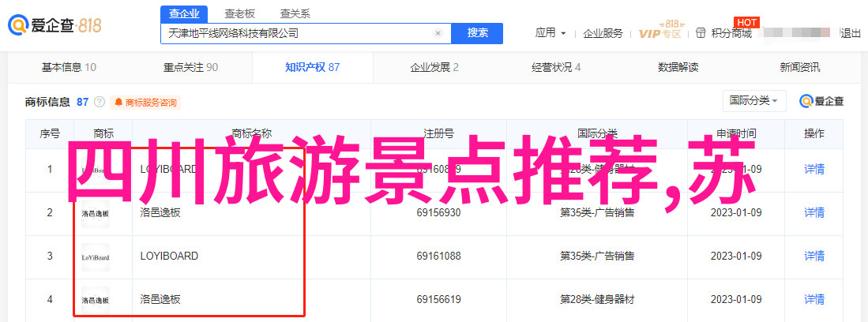
Task: Open 详情 for registration 69156930
Action: [814, 212]
